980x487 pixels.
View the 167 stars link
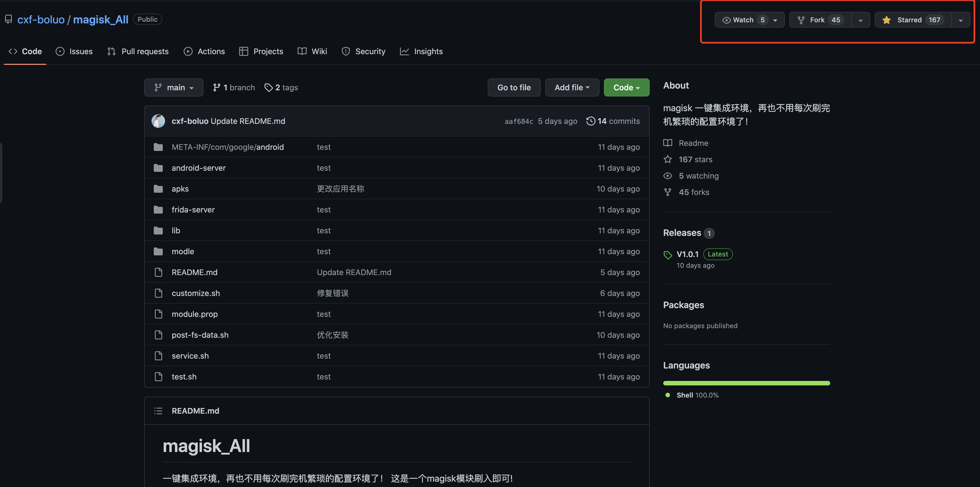(695, 159)
